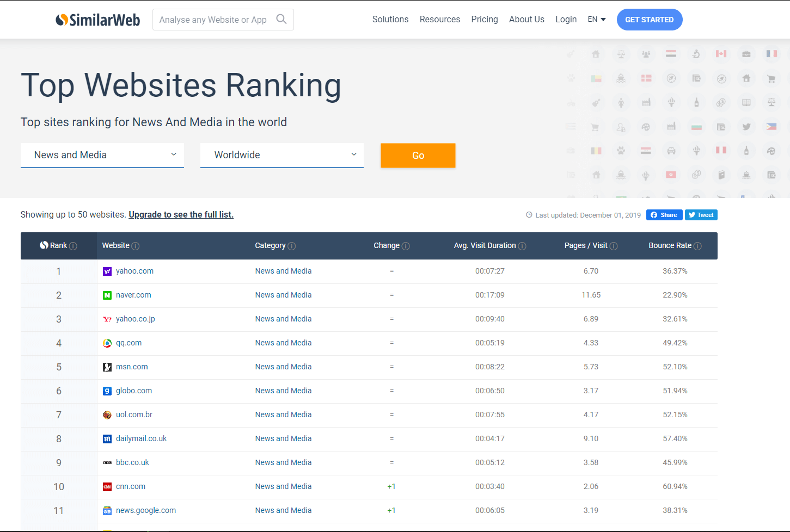Open the naver.com link
Image resolution: width=790 pixels, height=532 pixels.
click(x=133, y=295)
